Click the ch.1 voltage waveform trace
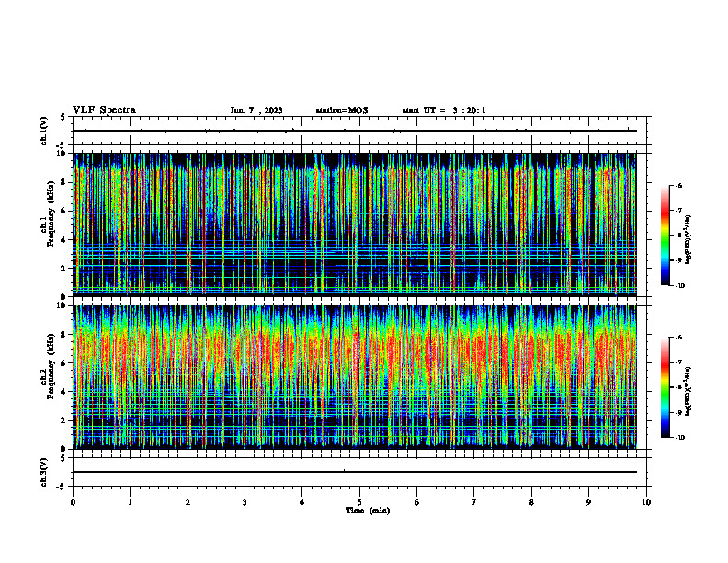 pos(355,131)
